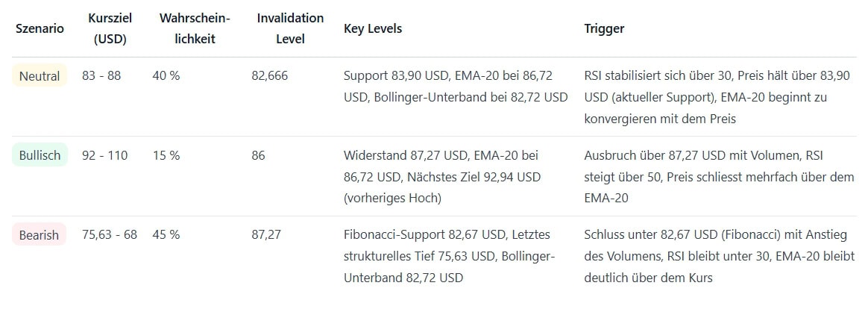
Task: Select the Kursziel (USD) column header
Action: (x=110, y=28)
